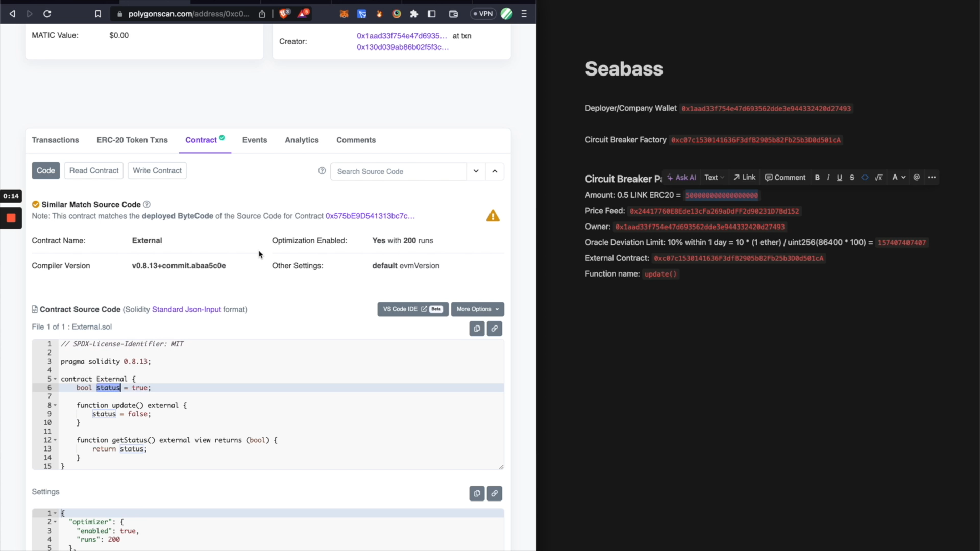Open matched contract 0x575bE9D541313bc7c link
This screenshot has height=551, width=980.
tap(370, 216)
